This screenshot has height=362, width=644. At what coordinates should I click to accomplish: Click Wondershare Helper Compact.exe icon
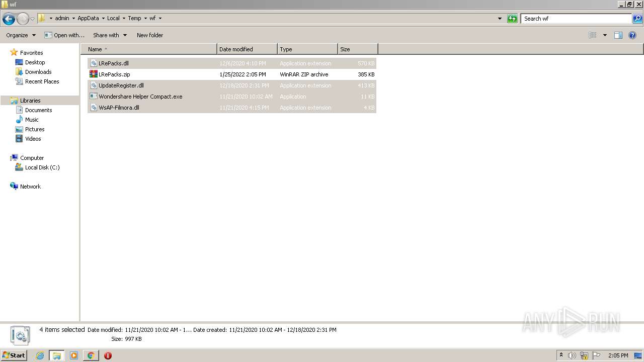pyautogui.click(x=94, y=97)
